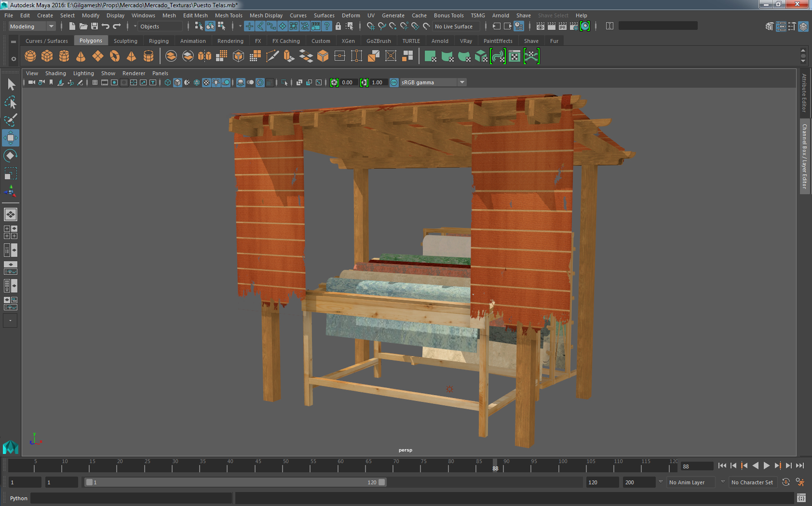
Task: Open the No Character Set dropdown
Action: pos(752,482)
